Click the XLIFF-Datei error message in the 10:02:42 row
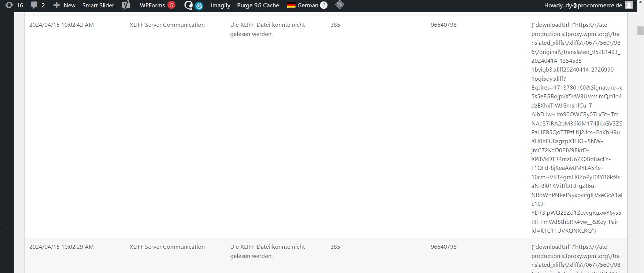 [267, 29]
